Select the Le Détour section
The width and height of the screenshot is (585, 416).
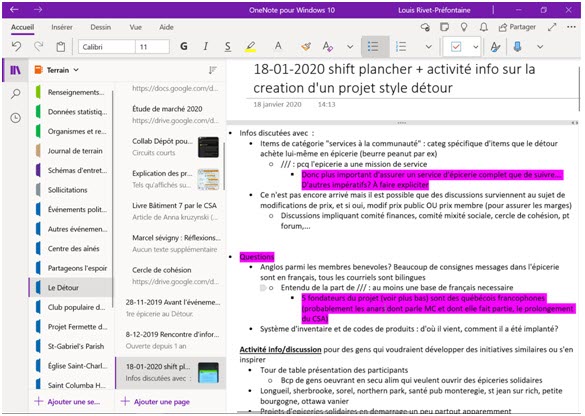(71, 288)
